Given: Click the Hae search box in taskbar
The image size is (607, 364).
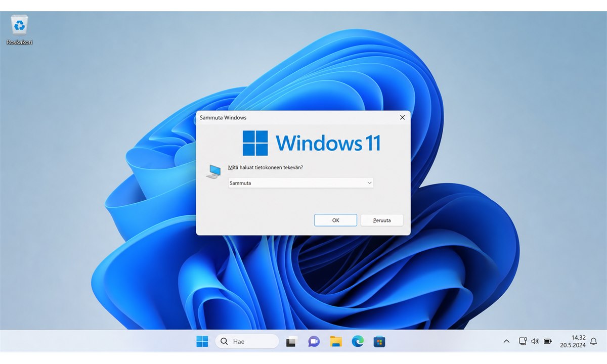Looking at the screenshot, I should tap(247, 341).
